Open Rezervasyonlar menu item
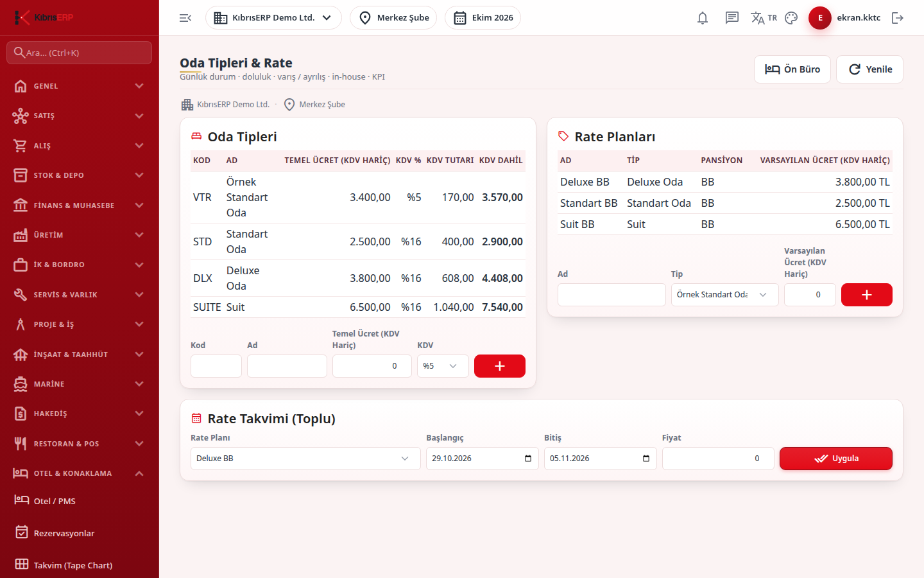The width and height of the screenshot is (924, 578). [x=80, y=533]
